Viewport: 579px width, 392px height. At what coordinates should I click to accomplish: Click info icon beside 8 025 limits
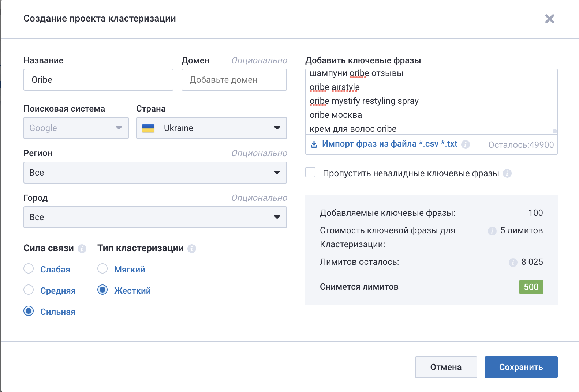pyautogui.click(x=513, y=263)
